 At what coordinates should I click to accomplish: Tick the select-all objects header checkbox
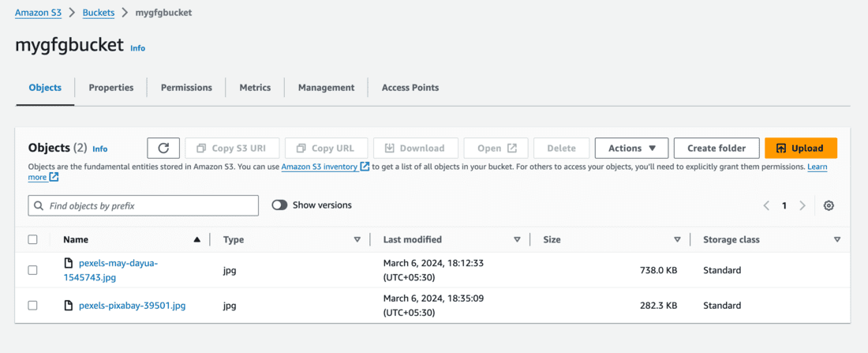click(x=32, y=239)
